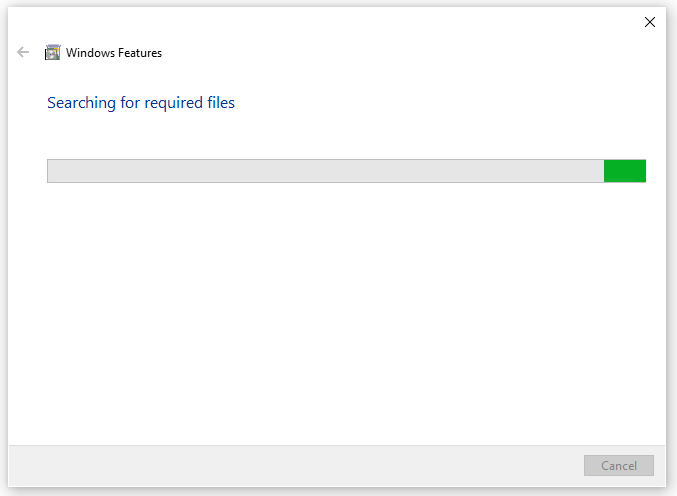Click the 'Windows Features' title text
This screenshot has width=677, height=496.
(114, 53)
